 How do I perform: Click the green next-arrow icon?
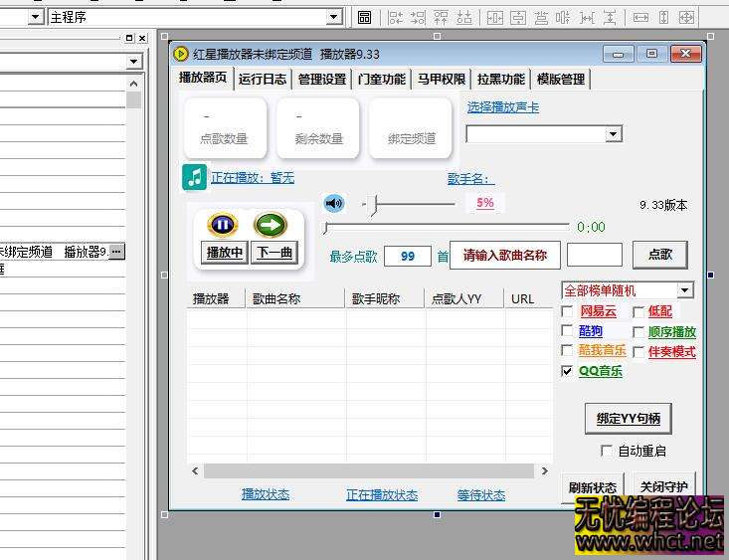271,225
